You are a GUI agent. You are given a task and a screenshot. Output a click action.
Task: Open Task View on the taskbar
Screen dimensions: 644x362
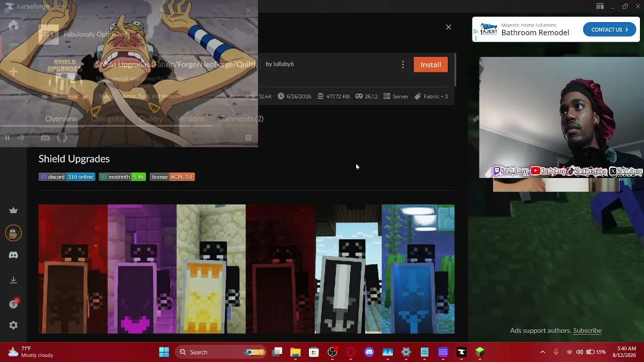tap(277, 352)
